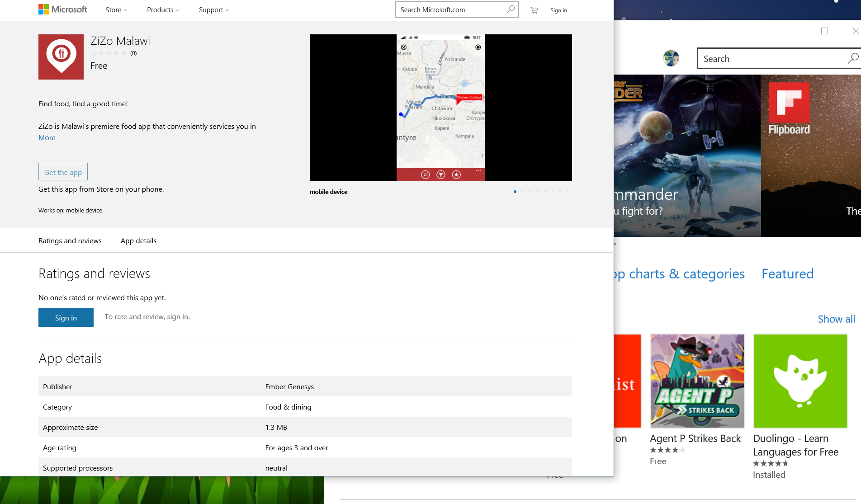Open Agent P Strikes Back app tile

point(697,381)
